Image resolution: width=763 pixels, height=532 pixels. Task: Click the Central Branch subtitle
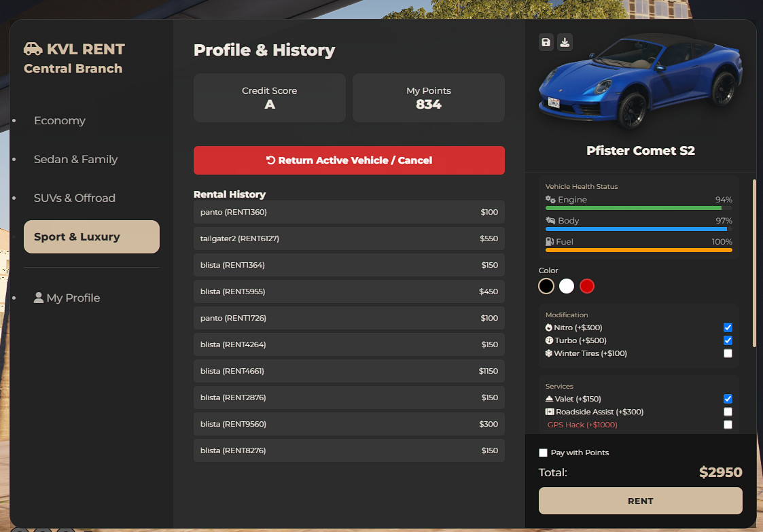73,68
